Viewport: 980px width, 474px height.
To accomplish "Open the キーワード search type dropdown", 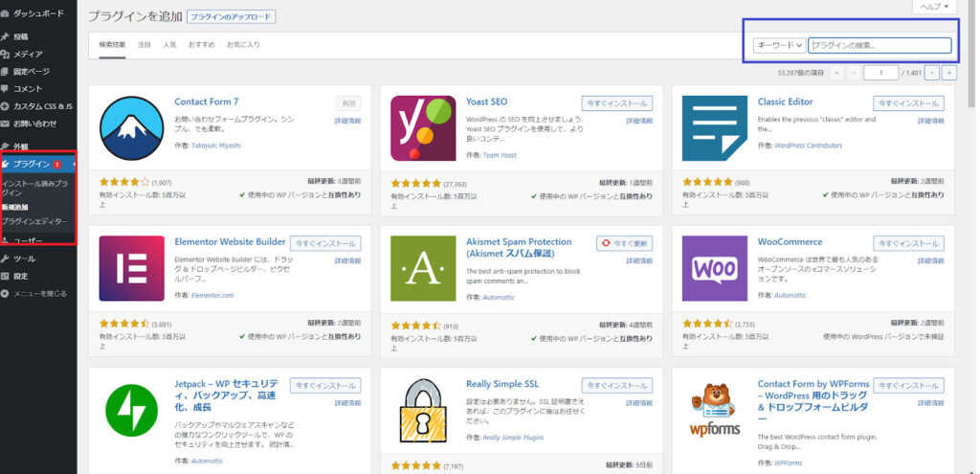I will [x=779, y=45].
